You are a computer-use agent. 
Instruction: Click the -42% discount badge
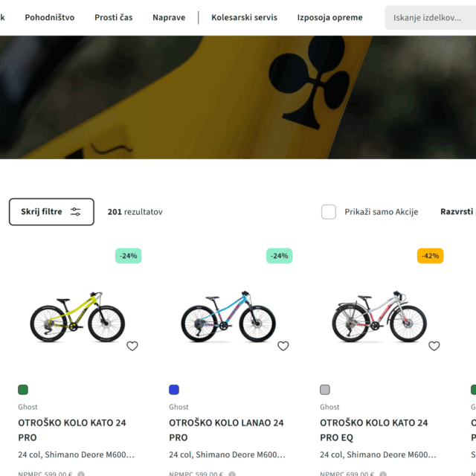(x=430, y=256)
